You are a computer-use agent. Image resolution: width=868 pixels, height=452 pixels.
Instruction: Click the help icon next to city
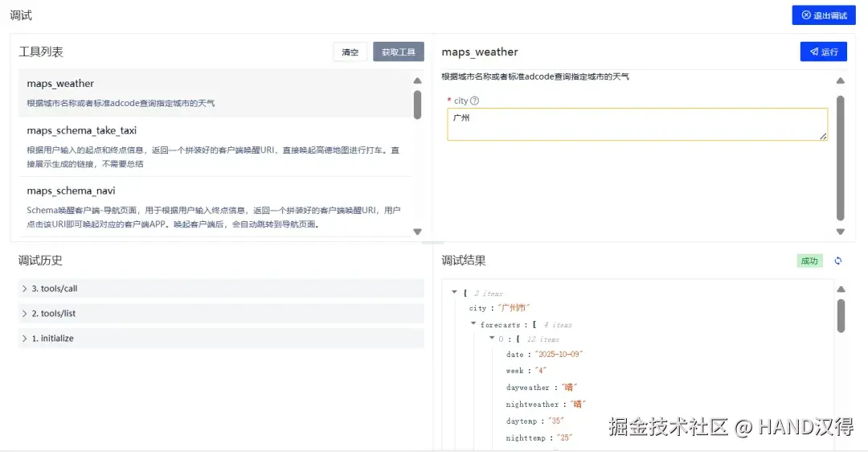coord(474,101)
